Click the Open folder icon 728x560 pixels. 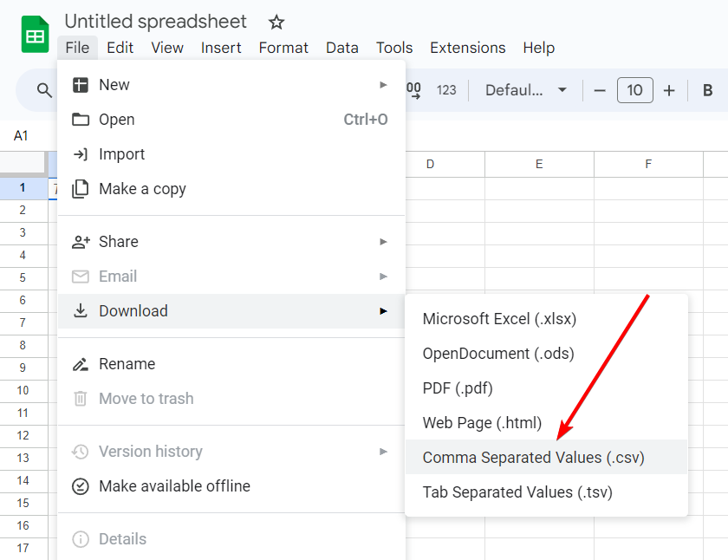coord(81,120)
